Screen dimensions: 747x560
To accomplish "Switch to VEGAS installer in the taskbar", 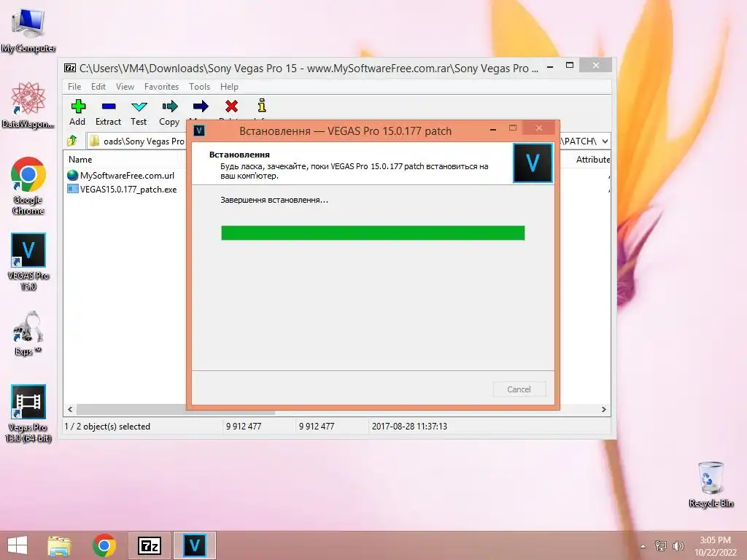I will click(194, 545).
